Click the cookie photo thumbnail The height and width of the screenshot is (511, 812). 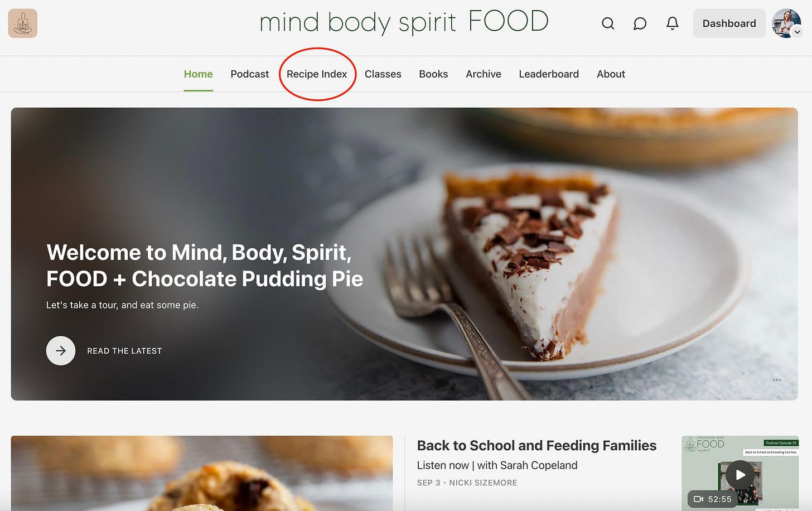click(202, 473)
